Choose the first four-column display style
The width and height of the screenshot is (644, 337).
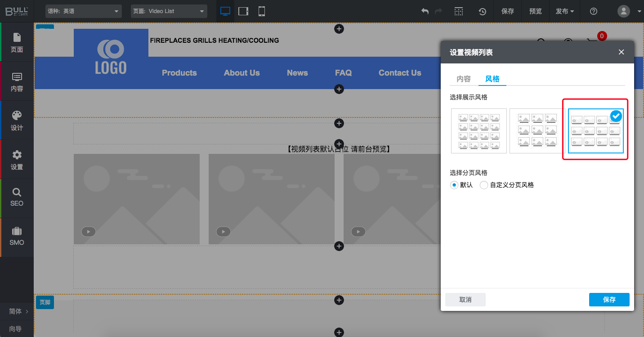(x=479, y=131)
